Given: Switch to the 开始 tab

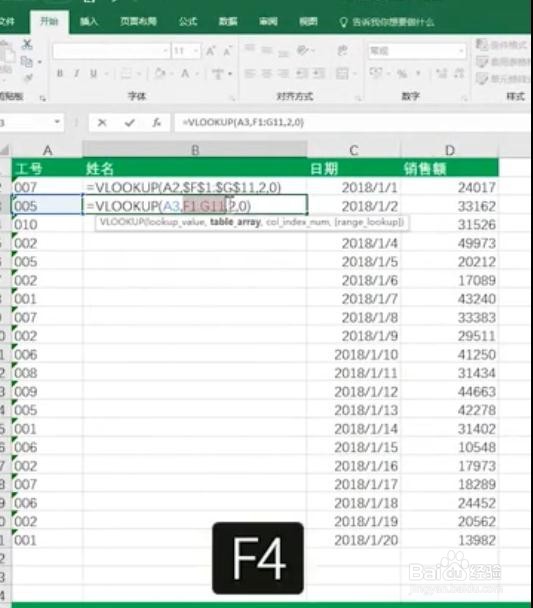Looking at the screenshot, I should (50, 21).
